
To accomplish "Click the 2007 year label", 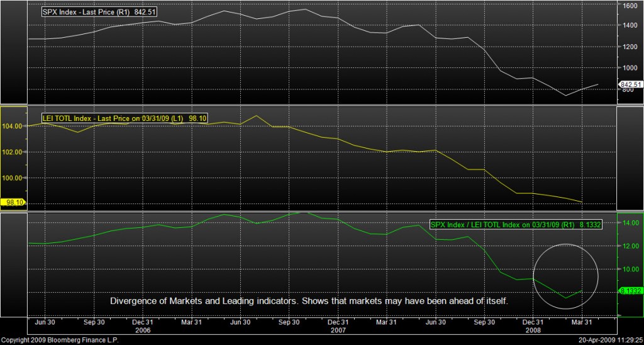I will tap(338, 330).
